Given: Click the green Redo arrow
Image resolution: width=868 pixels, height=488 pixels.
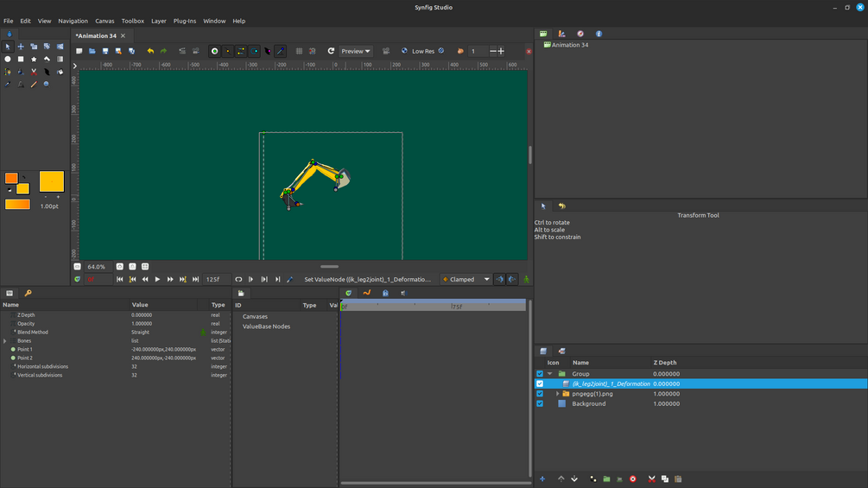Looking at the screenshot, I should coord(164,51).
